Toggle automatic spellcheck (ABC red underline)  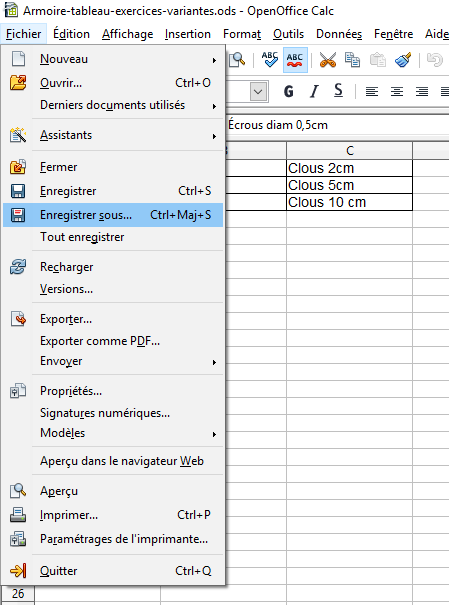coord(295,60)
